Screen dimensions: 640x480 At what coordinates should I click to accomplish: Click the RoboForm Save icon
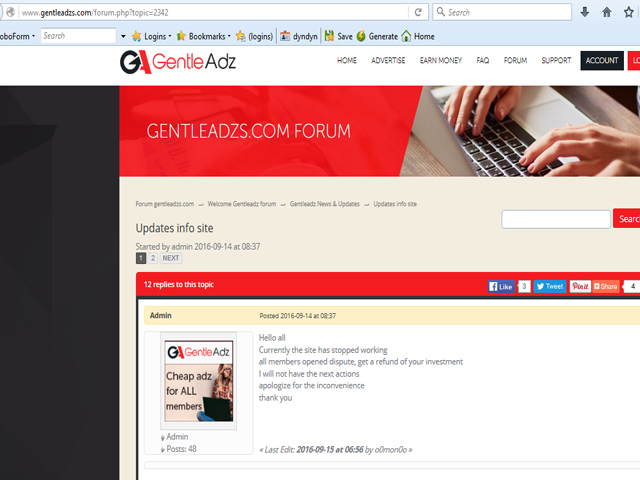click(329, 36)
